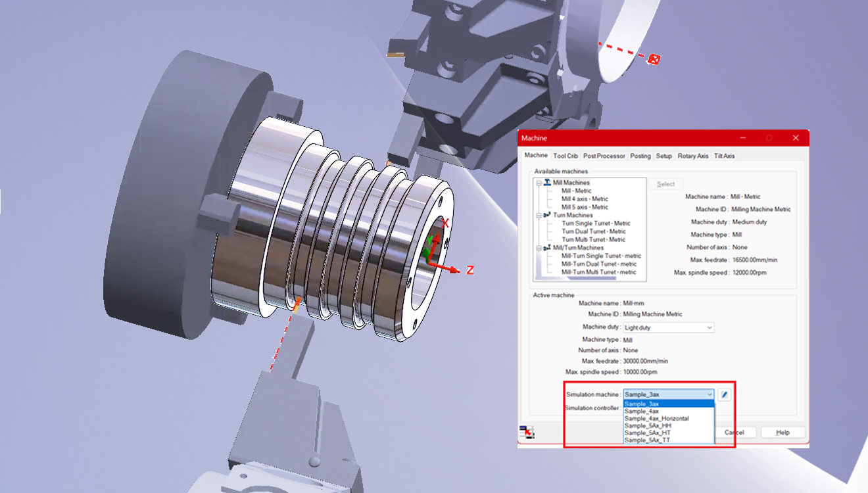The height and width of the screenshot is (493, 868).
Task: Choose Sample_5Ax_HT from the list
Action: [668, 433]
